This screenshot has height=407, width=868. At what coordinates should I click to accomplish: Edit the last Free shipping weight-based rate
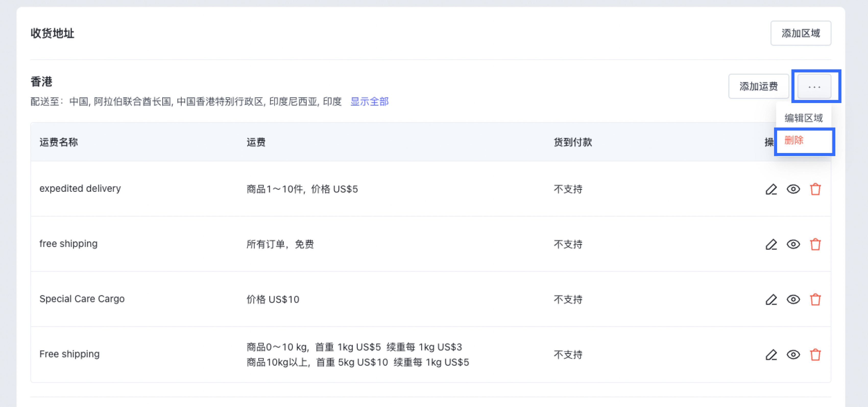click(x=771, y=355)
